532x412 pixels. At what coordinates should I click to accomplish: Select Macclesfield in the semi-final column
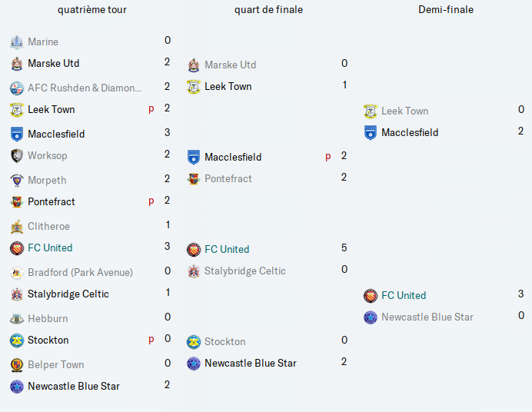pyautogui.click(x=410, y=132)
